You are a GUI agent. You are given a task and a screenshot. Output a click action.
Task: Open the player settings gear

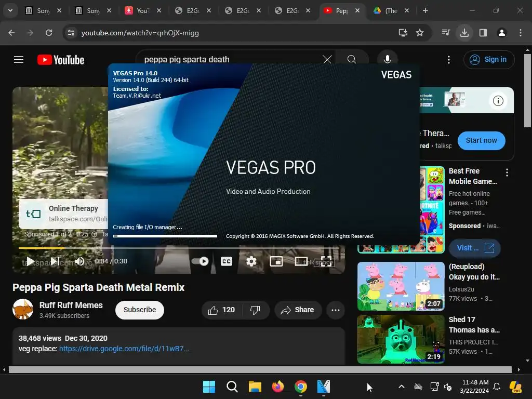[x=251, y=261]
